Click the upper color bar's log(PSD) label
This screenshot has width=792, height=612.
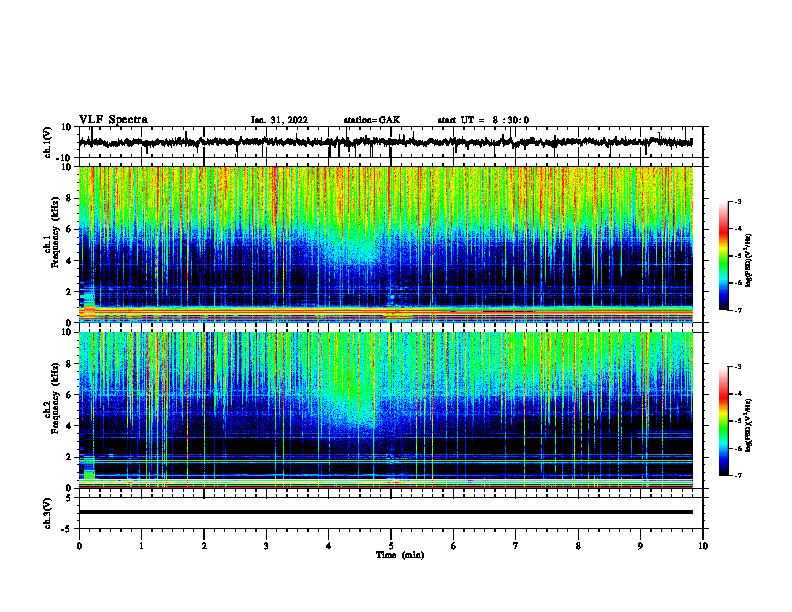tap(748, 261)
